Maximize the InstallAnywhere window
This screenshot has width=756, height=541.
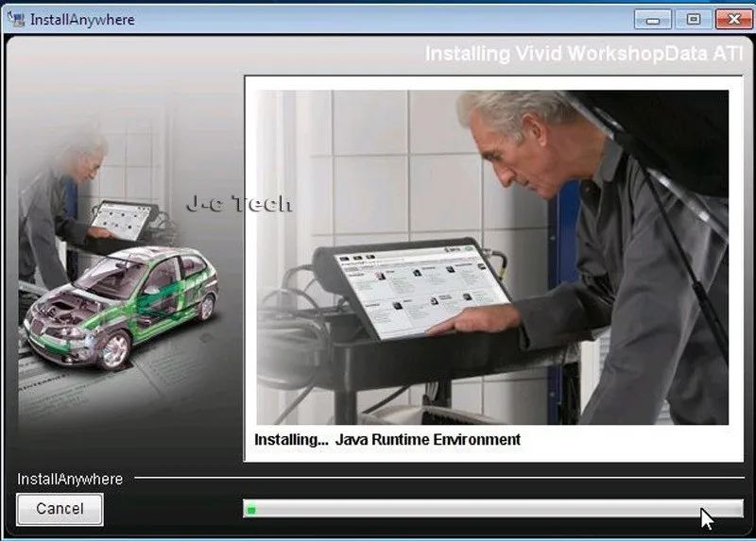(694, 20)
